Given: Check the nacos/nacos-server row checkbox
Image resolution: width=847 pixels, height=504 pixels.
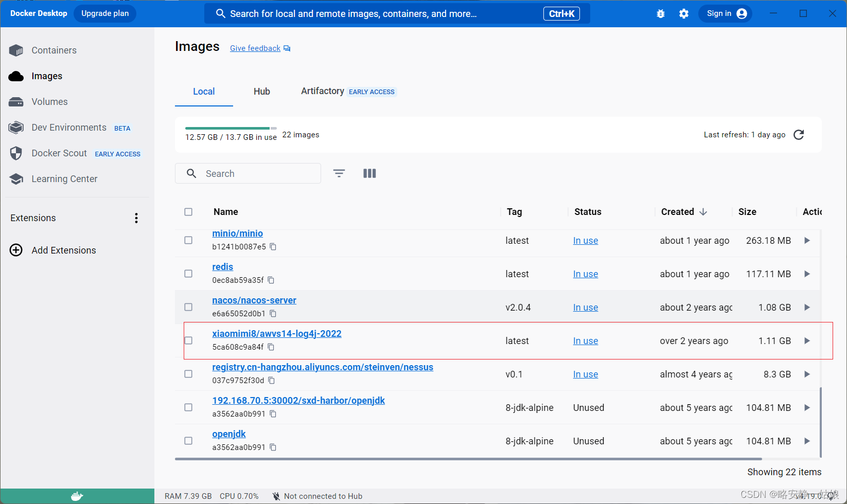Looking at the screenshot, I should coord(188,307).
